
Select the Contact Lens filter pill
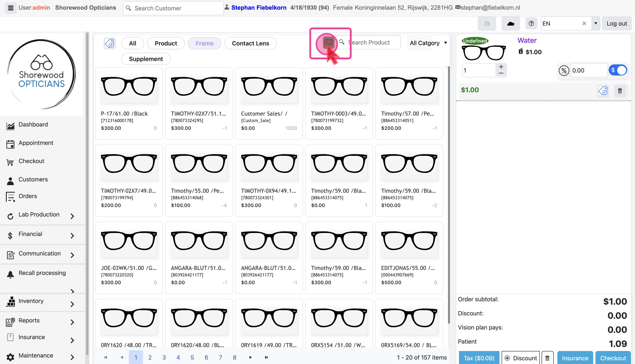(x=250, y=43)
